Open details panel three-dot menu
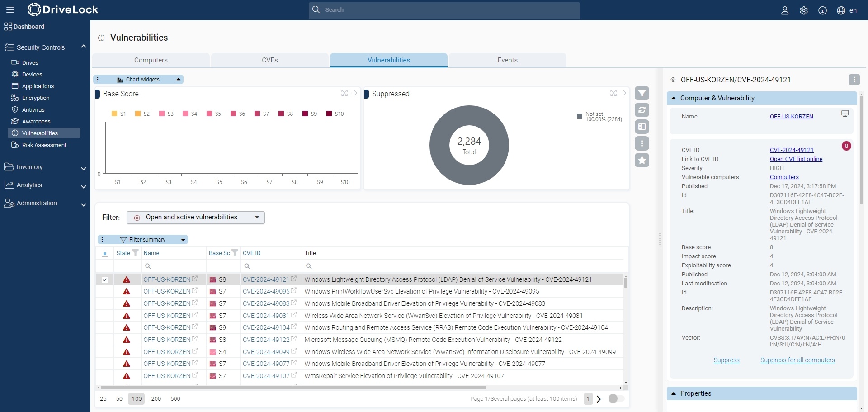 854,80
